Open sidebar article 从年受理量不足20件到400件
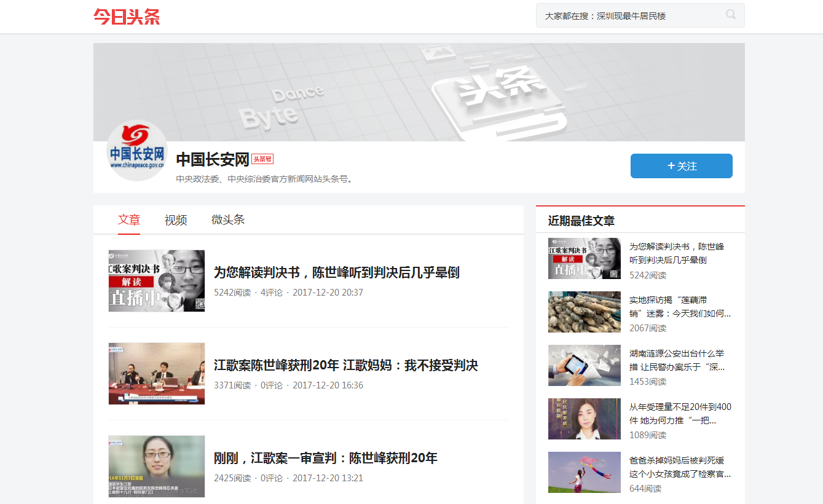Image resolution: width=823 pixels, height=504 pixels. pyautogui.click(x=680, y=414)
